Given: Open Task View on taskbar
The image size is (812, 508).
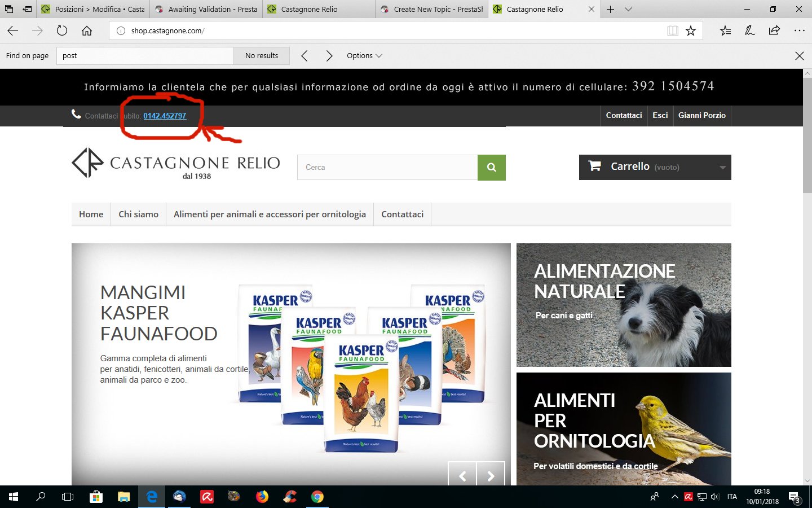Looking at the screenshot, I should [68, 497].
